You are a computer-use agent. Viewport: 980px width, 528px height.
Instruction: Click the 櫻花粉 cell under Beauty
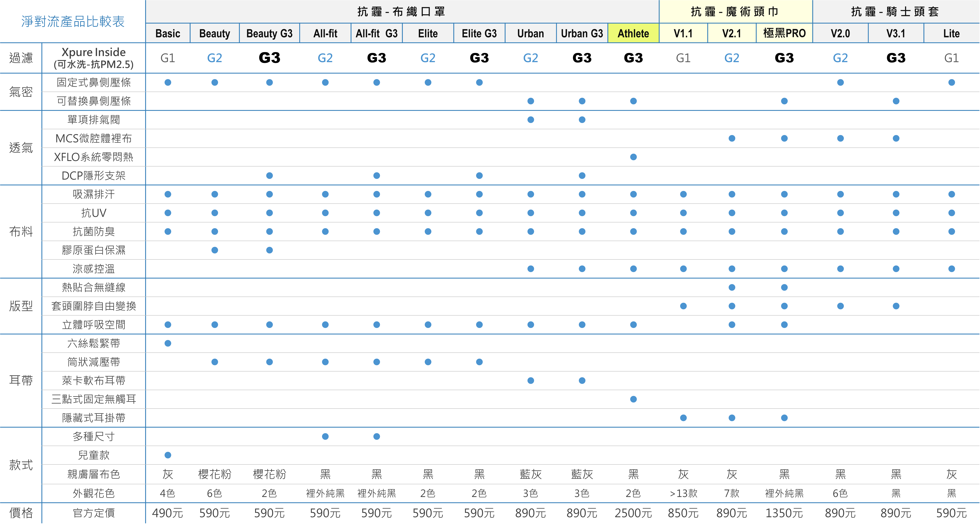pos(214,474)
